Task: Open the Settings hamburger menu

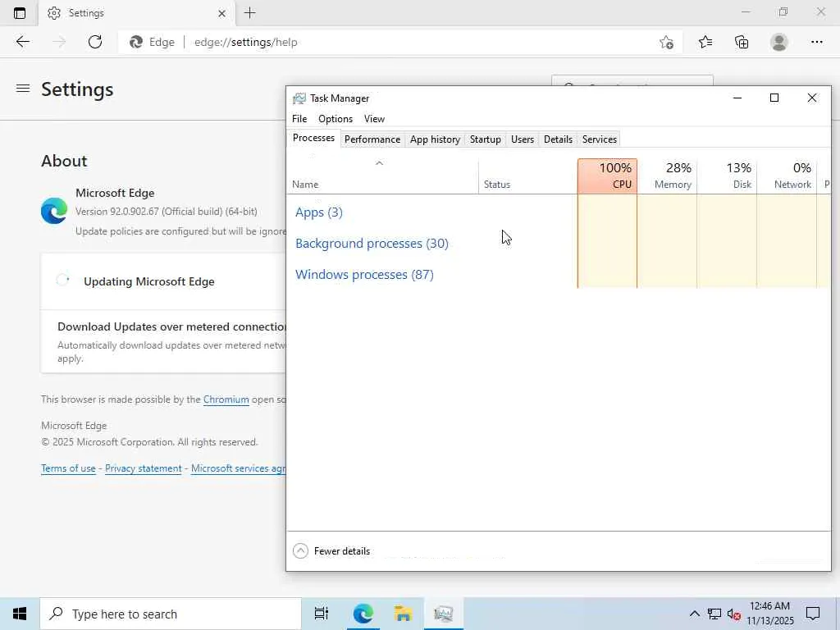Action: (x=22, y=89)
